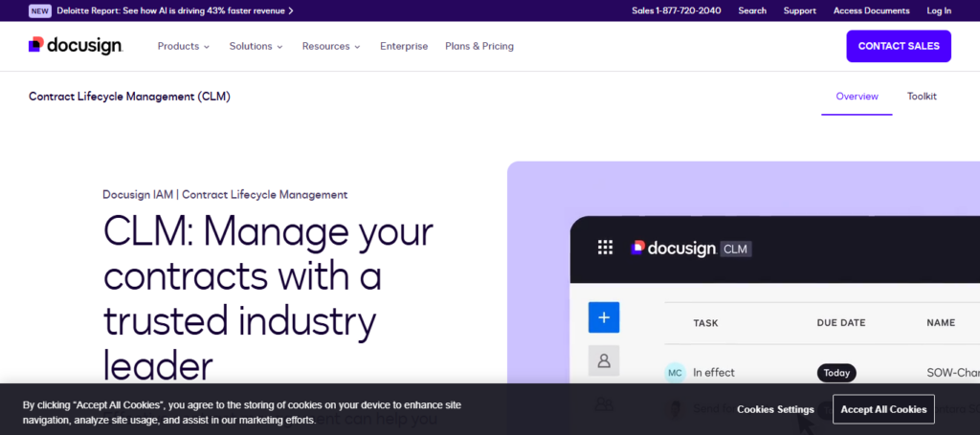This screenshot has width=980, height=435.
Task: Click the DUE DATE column header
Action: coord(840,323)
